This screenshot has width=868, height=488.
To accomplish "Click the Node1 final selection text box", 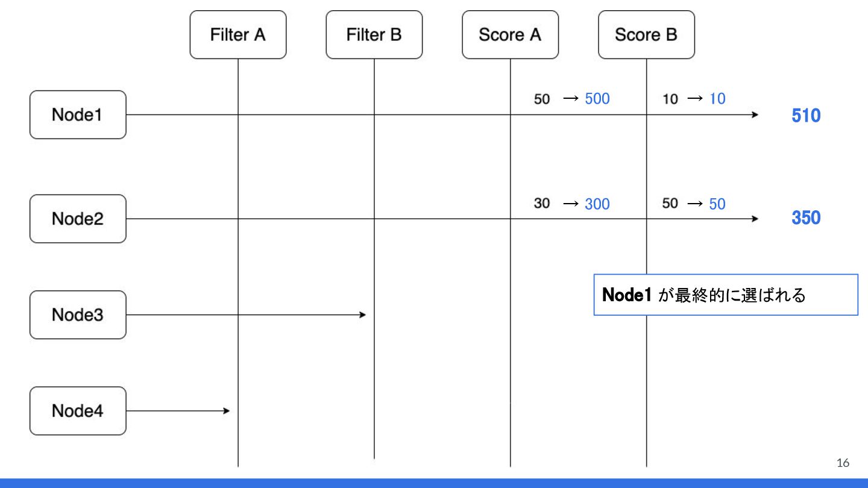I will click(725, 295).
